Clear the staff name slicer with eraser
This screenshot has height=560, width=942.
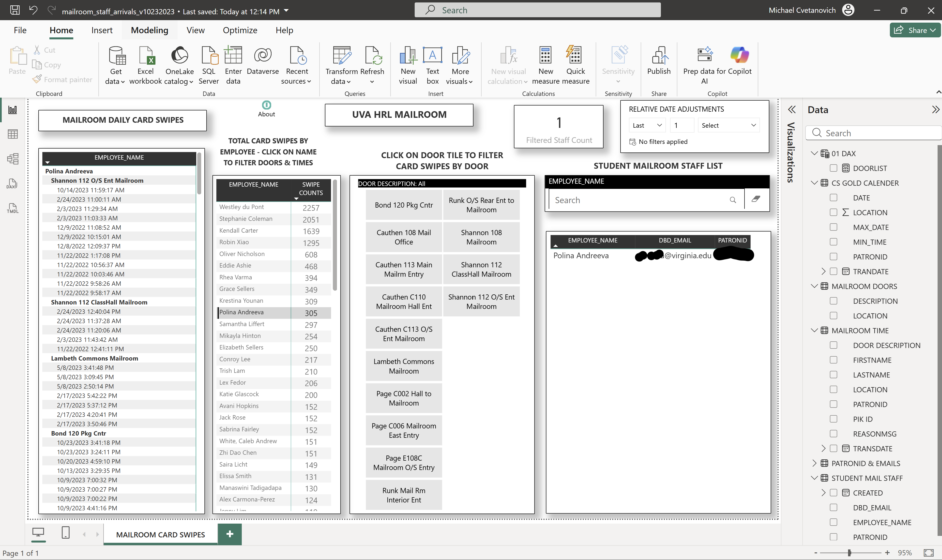pyautogui.click(x=756, y=199)
